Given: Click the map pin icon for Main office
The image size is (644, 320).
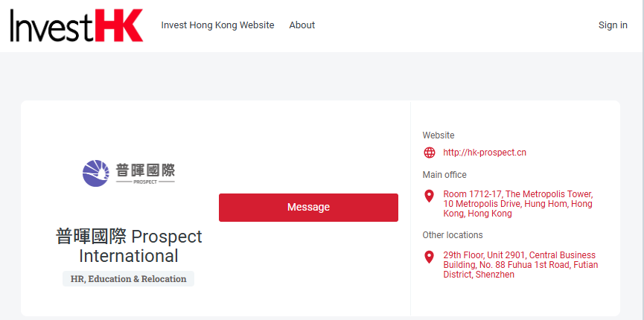Looking at the screenshot, I should pos(429,196).
